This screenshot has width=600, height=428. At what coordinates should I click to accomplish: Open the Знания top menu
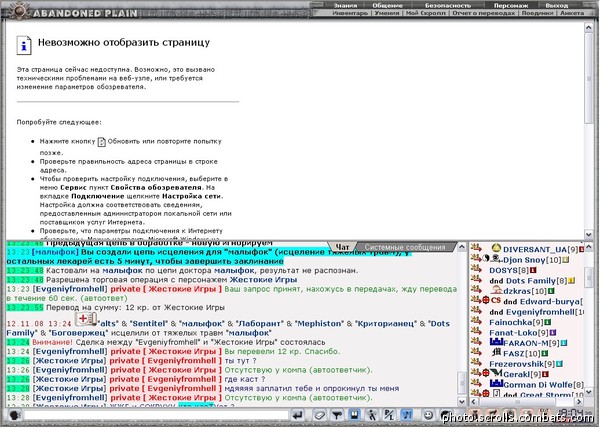tap(345, 5)
